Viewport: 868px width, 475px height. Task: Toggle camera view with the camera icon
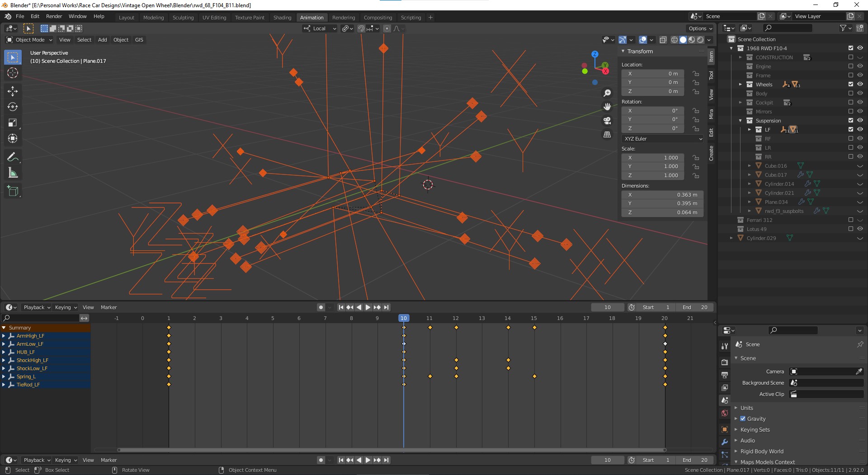click(x=607, y=121)
